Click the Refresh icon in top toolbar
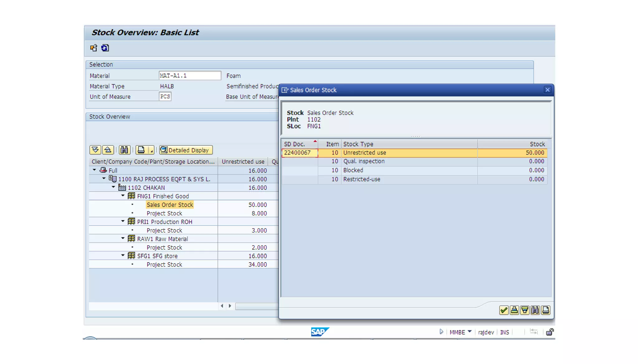Image resolution: width=638 pixels, height=364 pixels. pos(105,48)
